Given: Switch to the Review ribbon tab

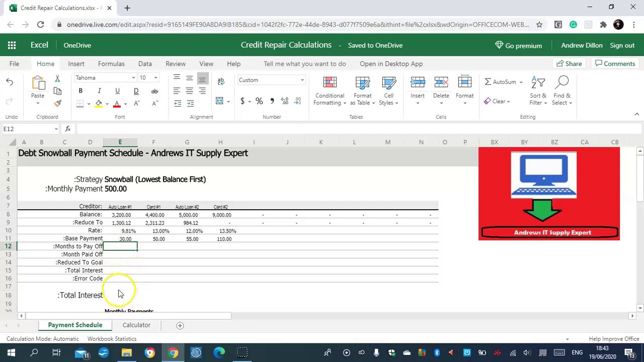Looking at the screenshot, I should [x=176, y=64].
